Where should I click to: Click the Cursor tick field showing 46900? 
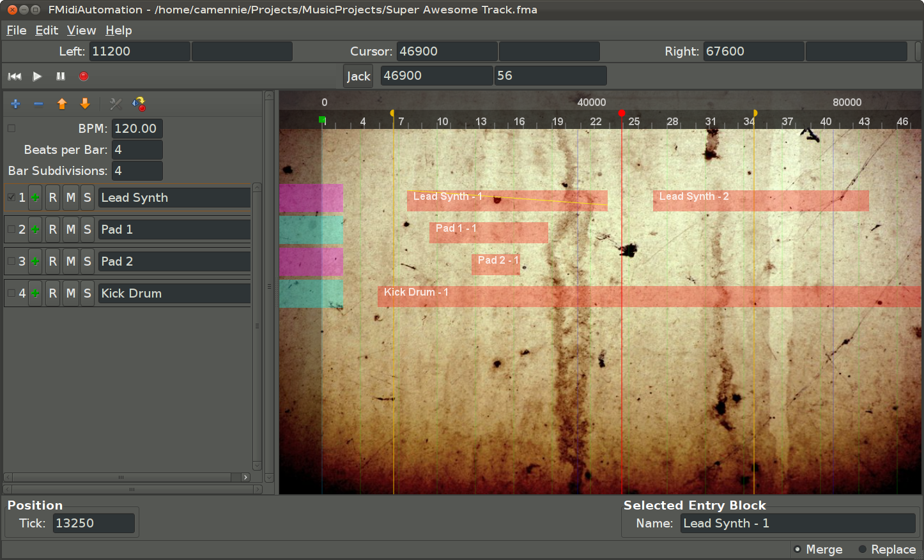tap(447, 51)
